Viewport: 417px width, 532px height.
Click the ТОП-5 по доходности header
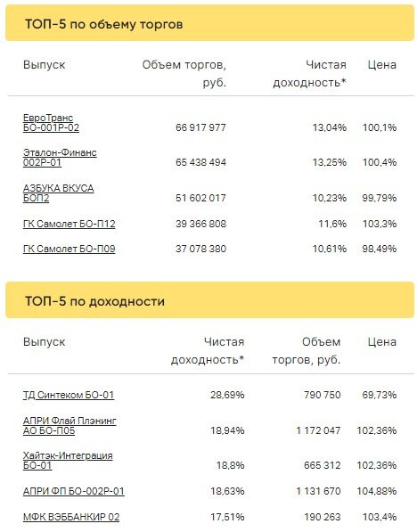point(94,301)
